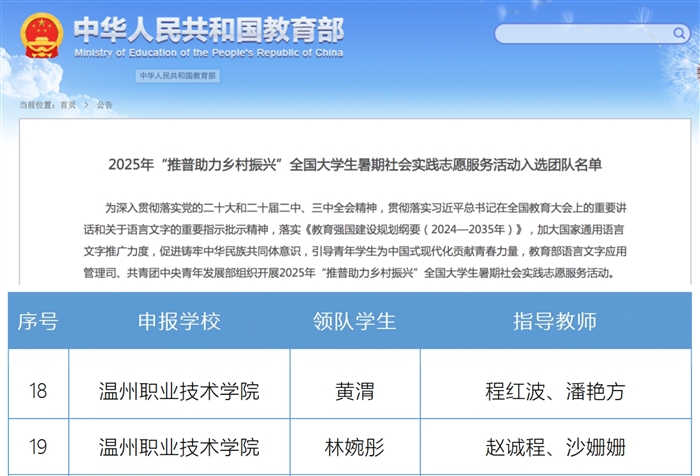Click the 指导教师 column header
Screen dimensions: 700x476
point(555,321)
